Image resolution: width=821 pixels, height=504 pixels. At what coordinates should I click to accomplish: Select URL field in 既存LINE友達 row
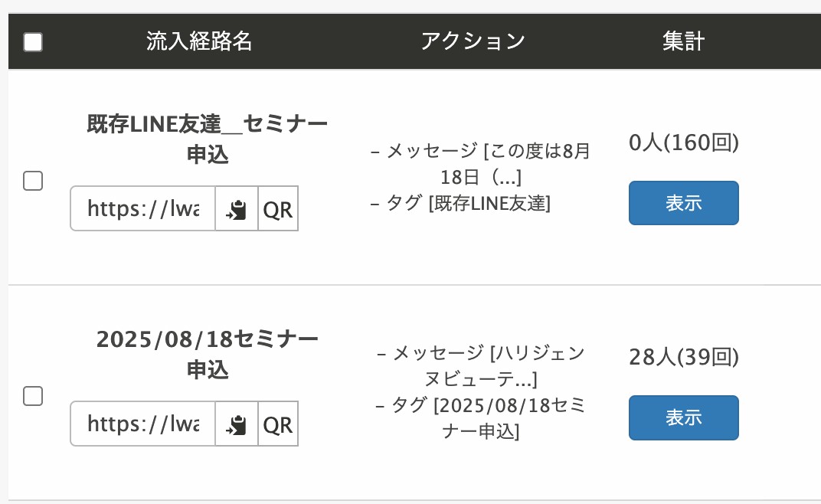143,208
